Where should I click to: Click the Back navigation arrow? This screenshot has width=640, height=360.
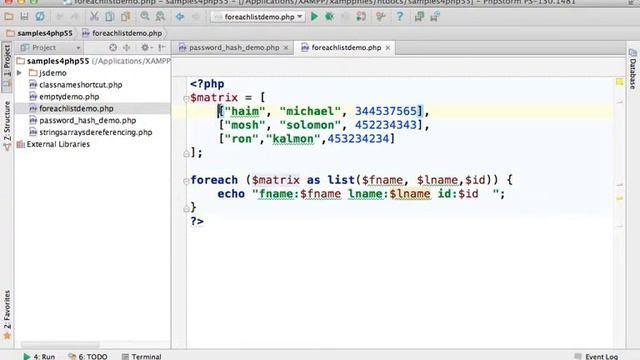(x=180, y=17)
